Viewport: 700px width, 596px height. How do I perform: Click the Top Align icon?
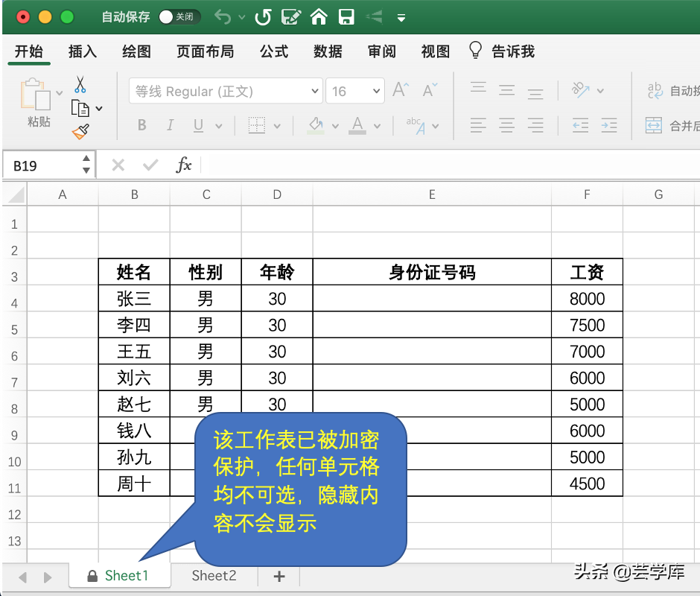(x=478, y=89)
